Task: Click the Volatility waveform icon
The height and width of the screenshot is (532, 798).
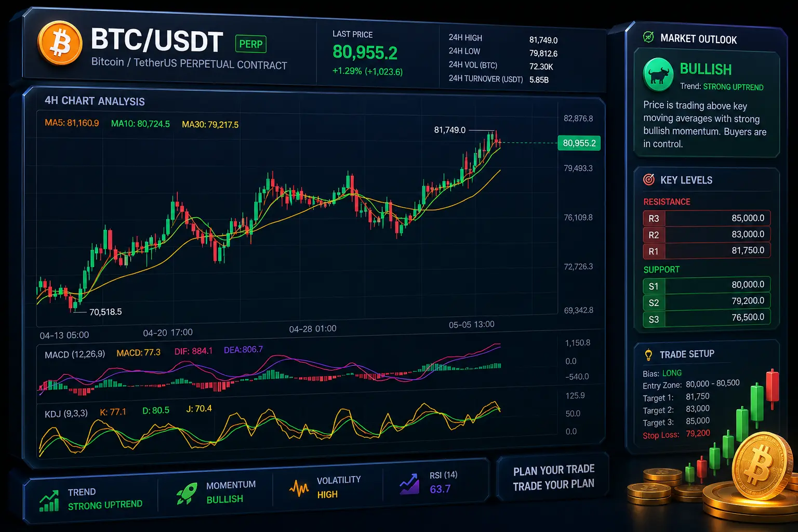Action: [299, 488]
